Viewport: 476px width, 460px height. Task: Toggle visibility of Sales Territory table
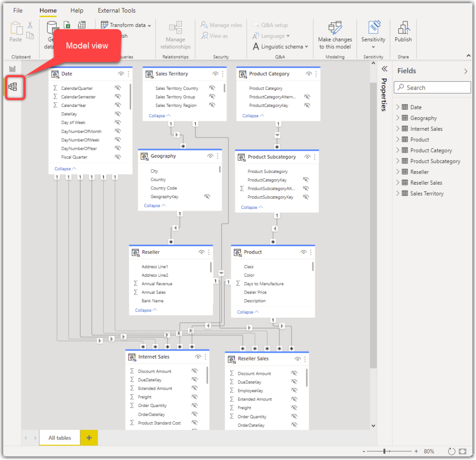pos(216,74)
